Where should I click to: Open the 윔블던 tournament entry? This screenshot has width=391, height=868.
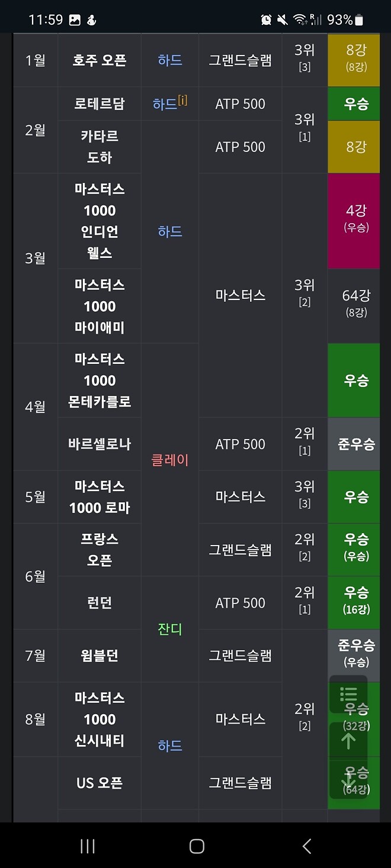(99, 654)
